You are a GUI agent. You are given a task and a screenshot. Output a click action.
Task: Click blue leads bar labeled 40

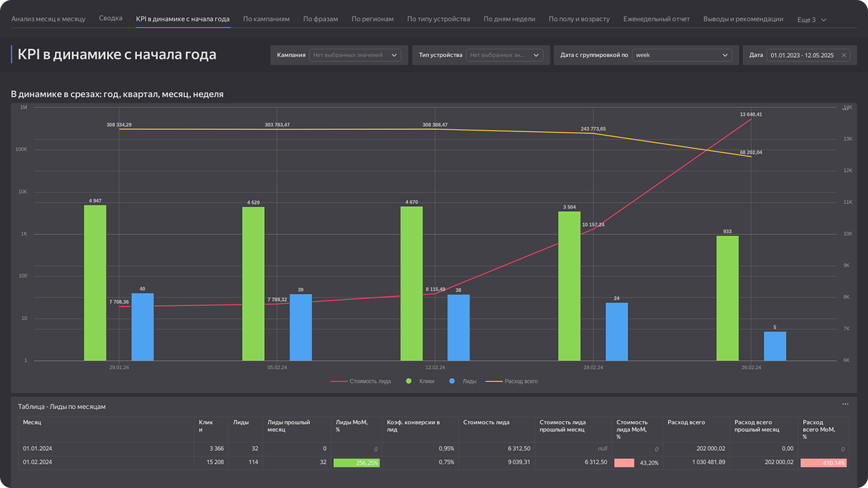coord(143,327)
